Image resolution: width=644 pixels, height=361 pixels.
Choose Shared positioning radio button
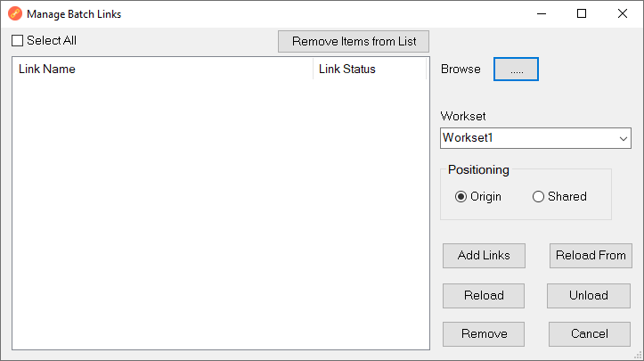point(538,197)
